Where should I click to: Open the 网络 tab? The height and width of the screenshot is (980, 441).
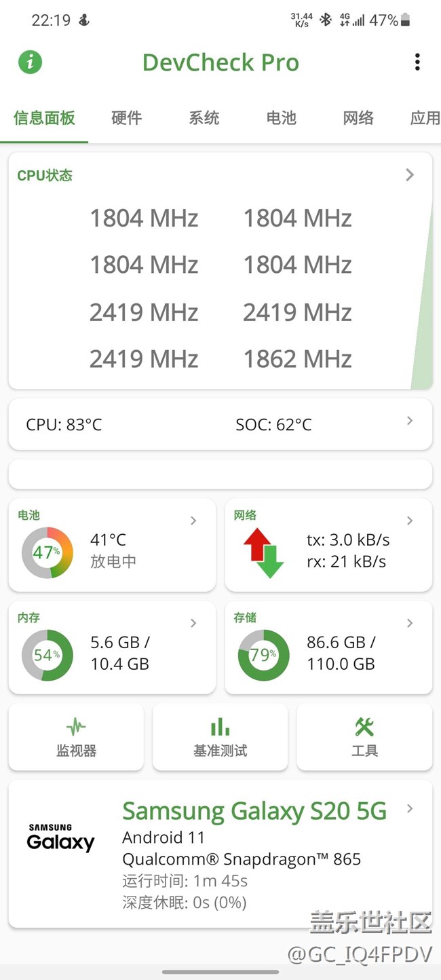click(x=358, y=118)
